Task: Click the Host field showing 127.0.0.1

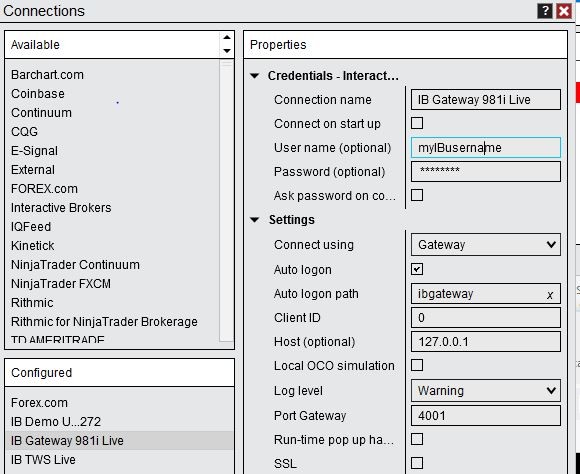Action: point(486,341)
